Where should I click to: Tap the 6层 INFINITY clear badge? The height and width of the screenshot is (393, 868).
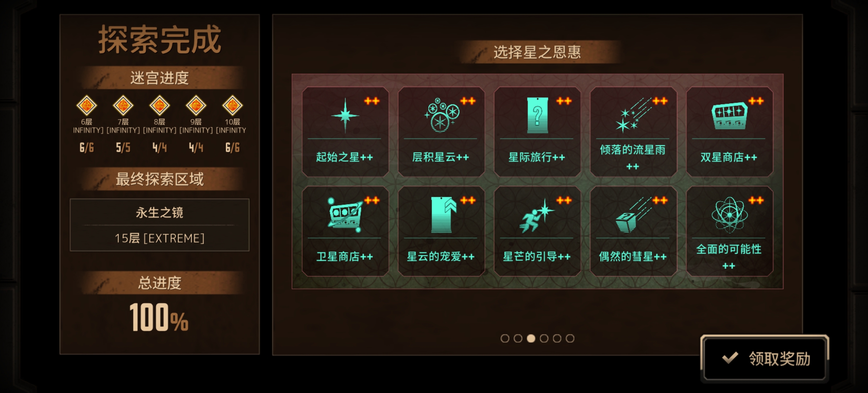coord(87,106)
